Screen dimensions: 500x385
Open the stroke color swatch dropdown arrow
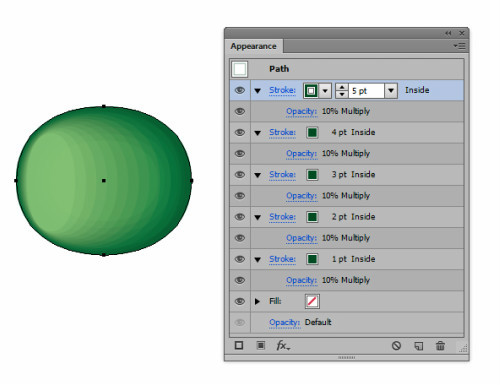click(325, 90)
